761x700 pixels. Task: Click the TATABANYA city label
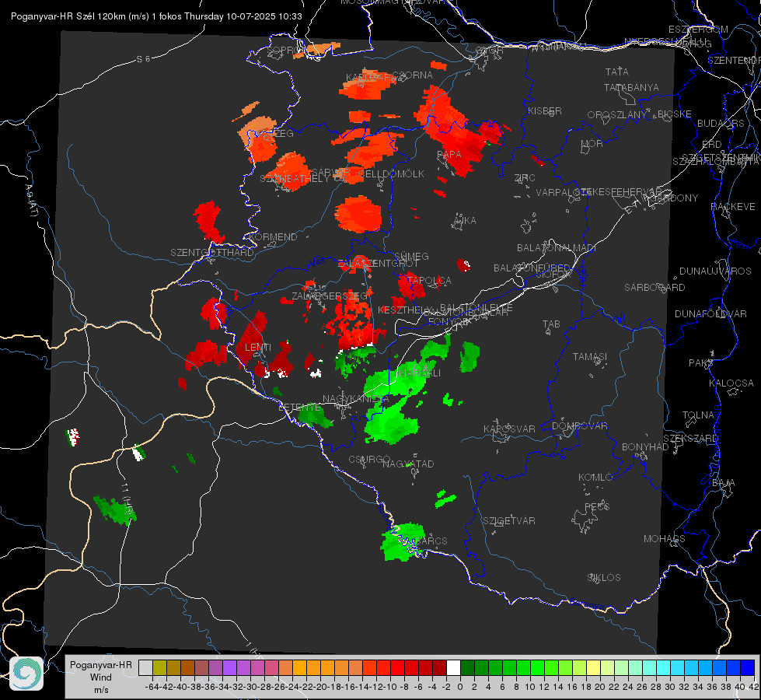[631, 87]
